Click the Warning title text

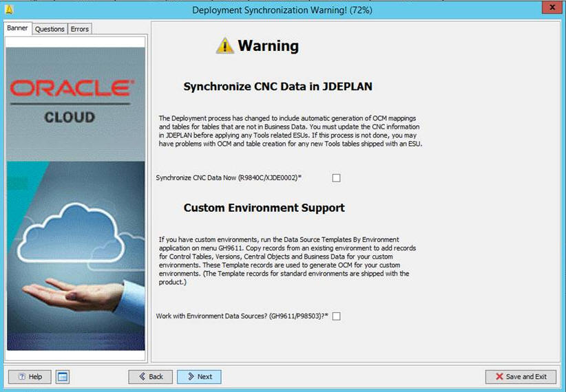pos(269,46)
